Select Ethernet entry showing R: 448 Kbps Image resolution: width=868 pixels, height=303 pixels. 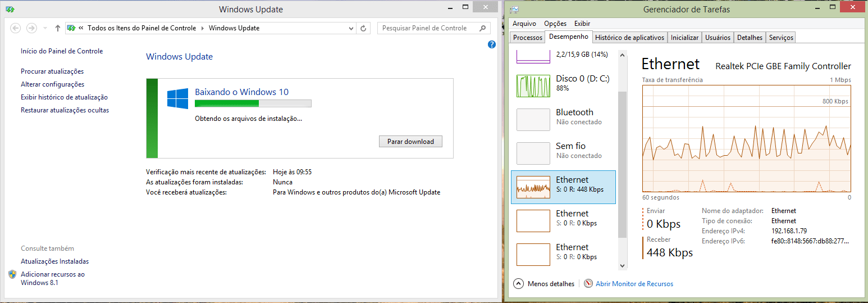(564, 187)
